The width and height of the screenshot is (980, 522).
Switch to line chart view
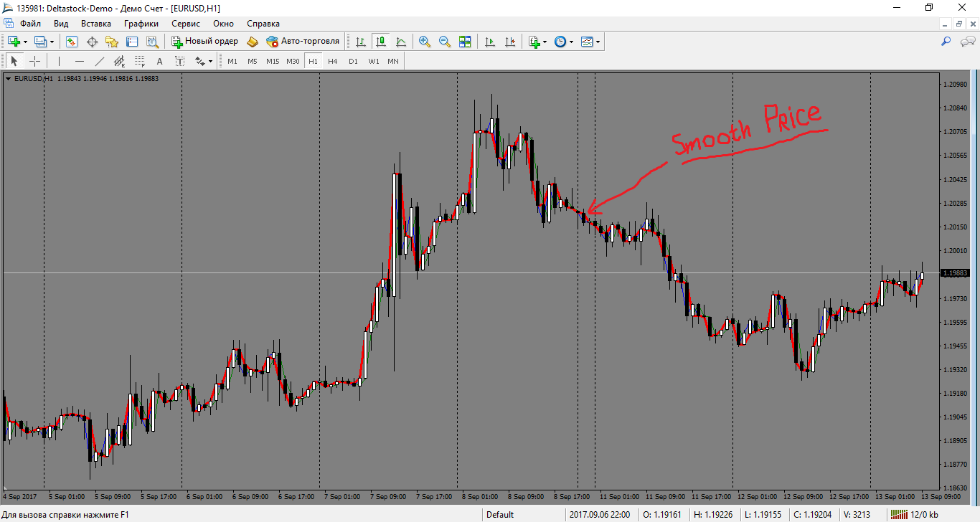(x=401, y=42)
